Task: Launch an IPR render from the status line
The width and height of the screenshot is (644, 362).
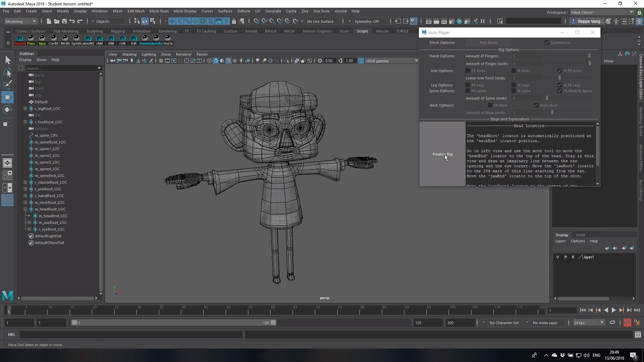Action: (444, 21)
